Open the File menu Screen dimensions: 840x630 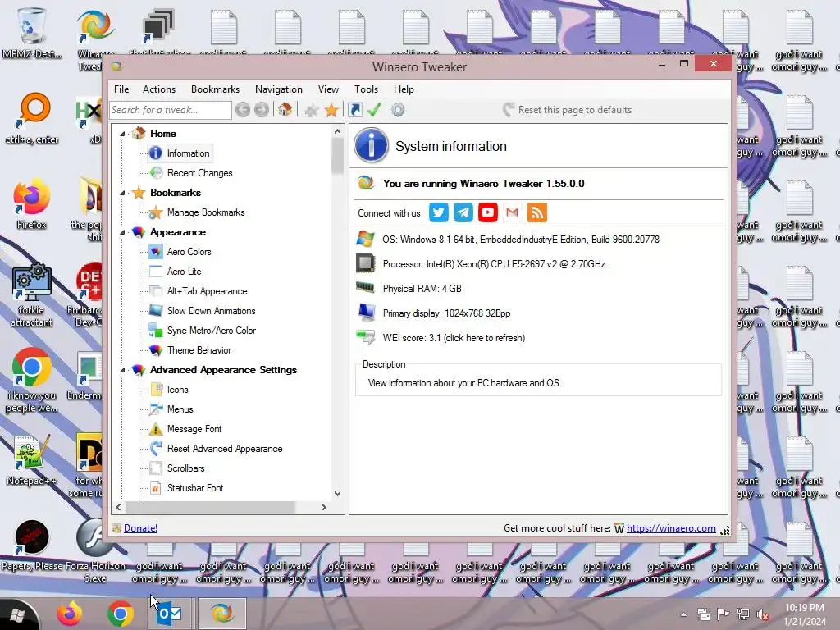(x=121, y=89)
